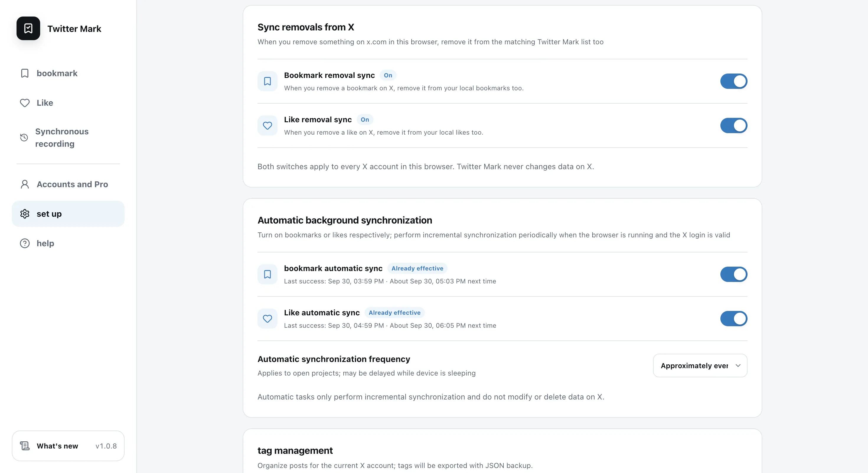Turn off Like removal sync toggle
Viewport: 868px width, 473px height.
coord(734,125)
